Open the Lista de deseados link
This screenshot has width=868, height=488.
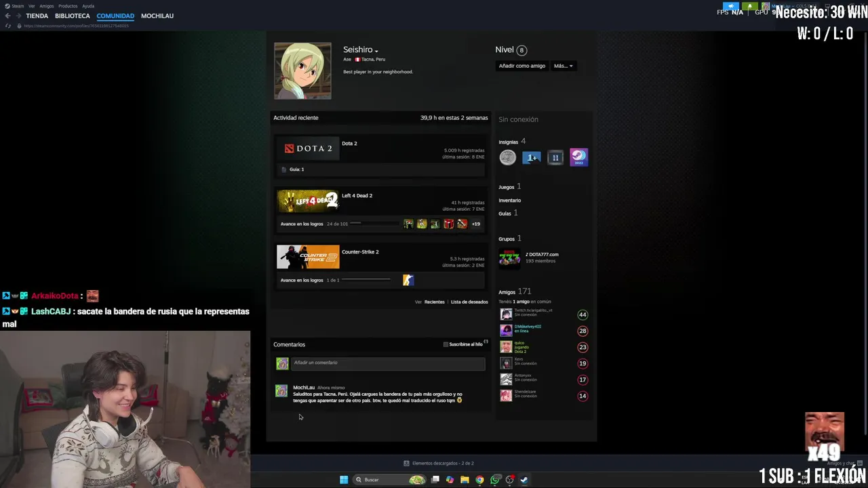coord(469,302)
